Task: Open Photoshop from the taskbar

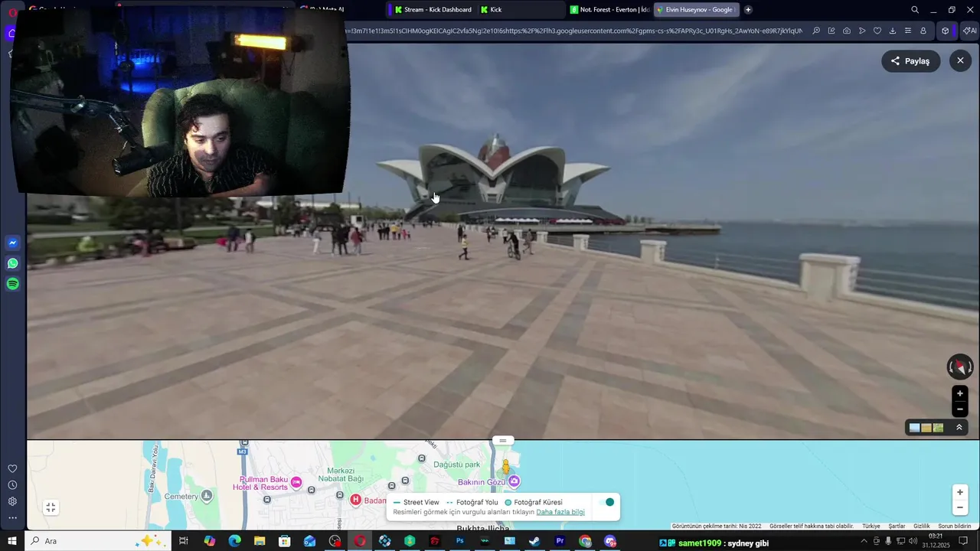Action: tap(460, 541)
